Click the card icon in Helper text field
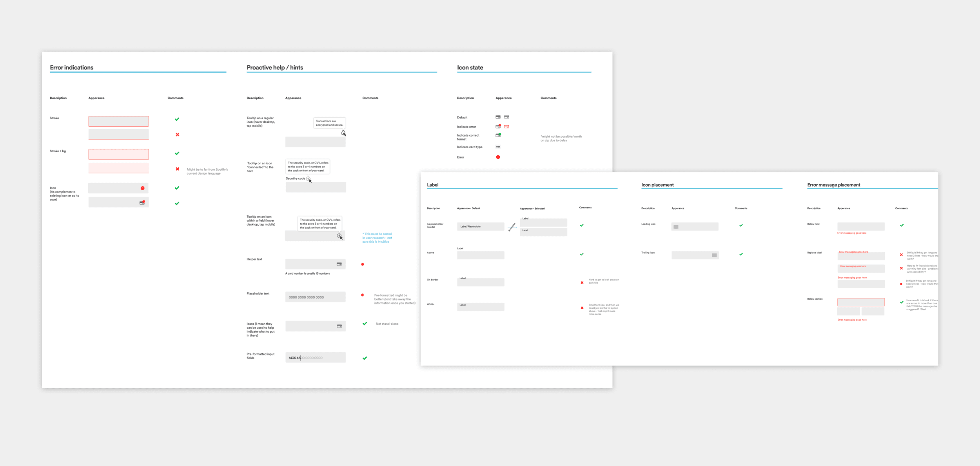 point(339,264)
